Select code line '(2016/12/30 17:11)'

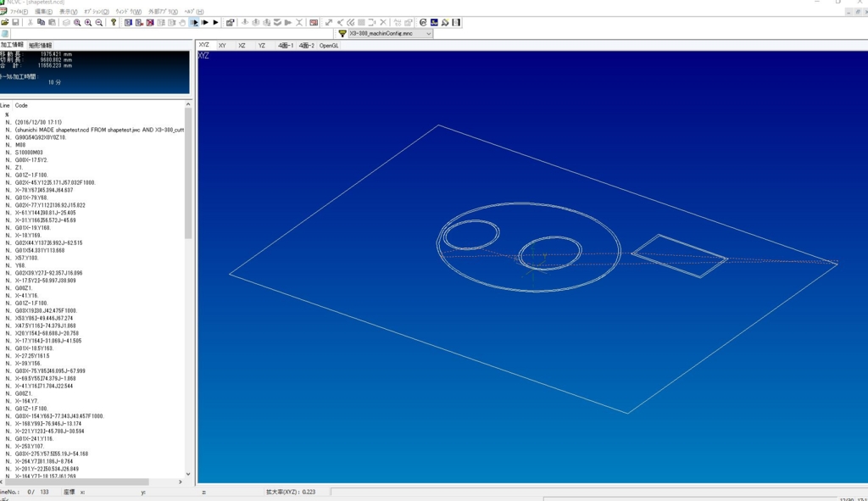tap(38, 122)
